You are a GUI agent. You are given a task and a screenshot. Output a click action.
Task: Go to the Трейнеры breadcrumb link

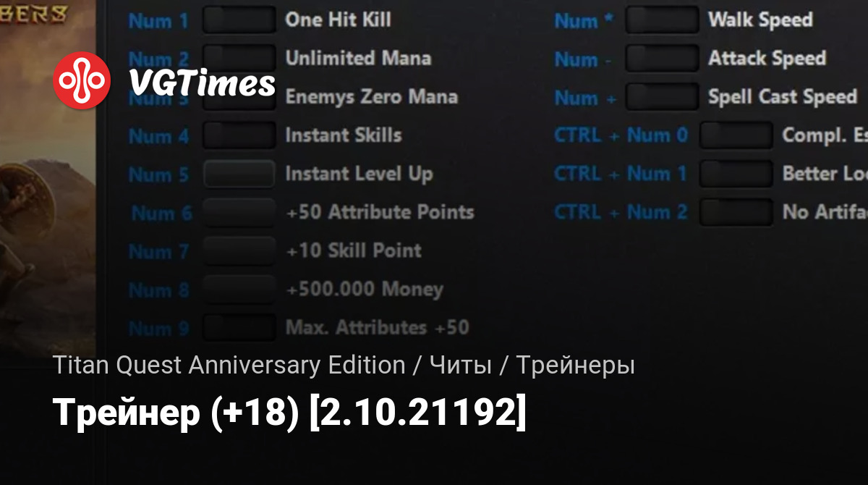point(576,366)
